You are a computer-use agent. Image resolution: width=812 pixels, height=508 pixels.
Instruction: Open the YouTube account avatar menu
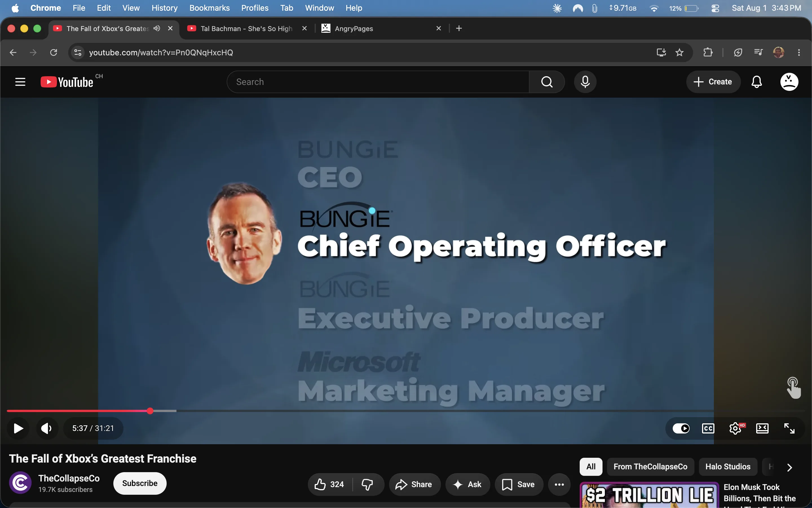pos(789,82)
